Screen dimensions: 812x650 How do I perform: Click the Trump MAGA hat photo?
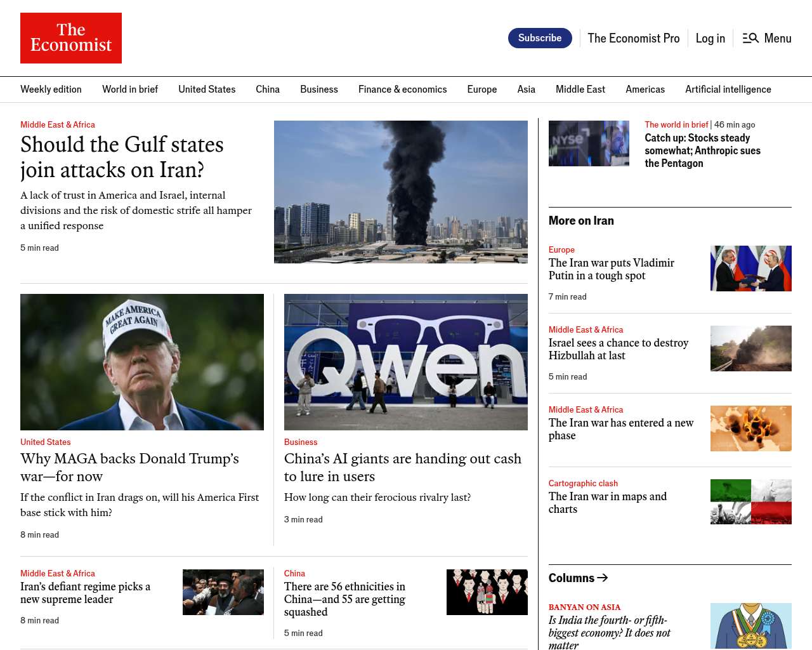click(x=142, y=362)
